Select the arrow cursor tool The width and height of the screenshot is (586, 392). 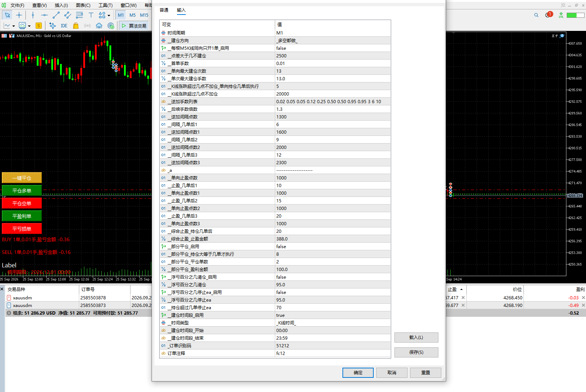pyautogui.click(x=7, y=15)
